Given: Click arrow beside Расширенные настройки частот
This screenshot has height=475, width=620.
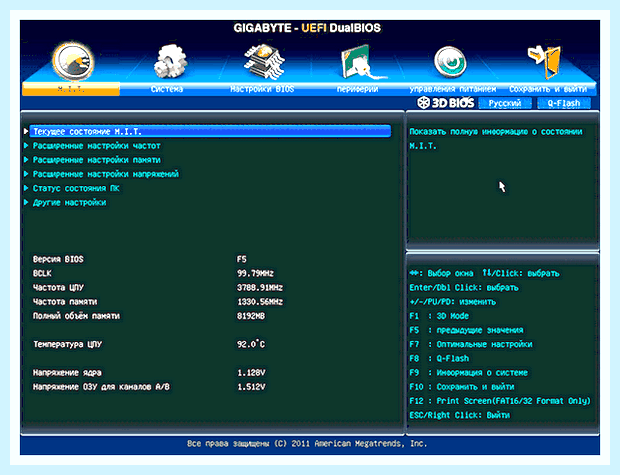Looking at the screenshot, I should 26,146.
